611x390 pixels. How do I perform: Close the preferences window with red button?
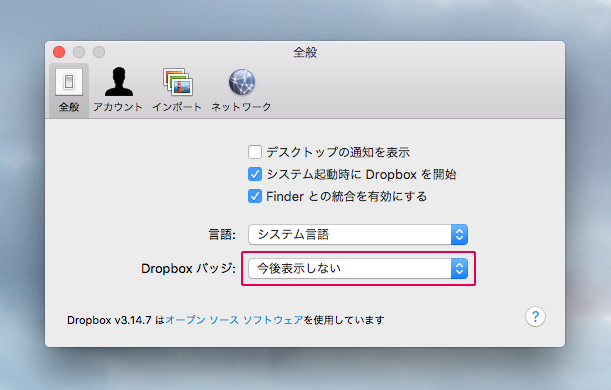pos(59,52)
